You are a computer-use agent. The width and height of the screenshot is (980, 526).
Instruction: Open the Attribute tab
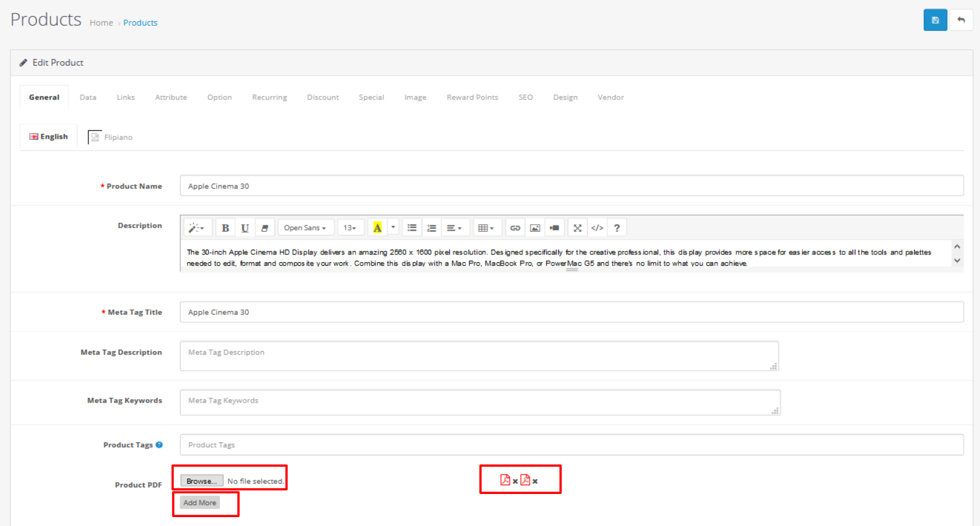(171, 97)
